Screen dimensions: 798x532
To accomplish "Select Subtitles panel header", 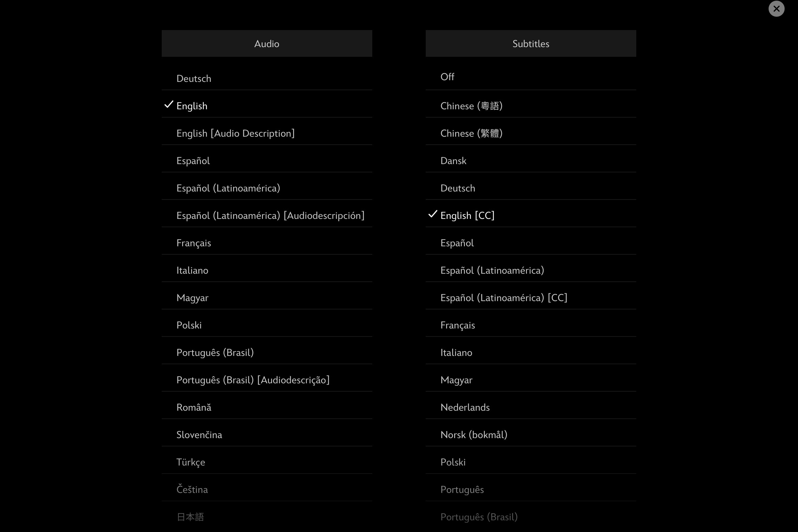I will tap(531, 43).
